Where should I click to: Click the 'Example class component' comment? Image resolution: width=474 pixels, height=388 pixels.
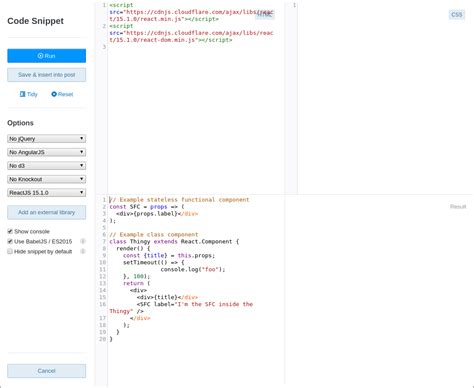tap(154, 234)
